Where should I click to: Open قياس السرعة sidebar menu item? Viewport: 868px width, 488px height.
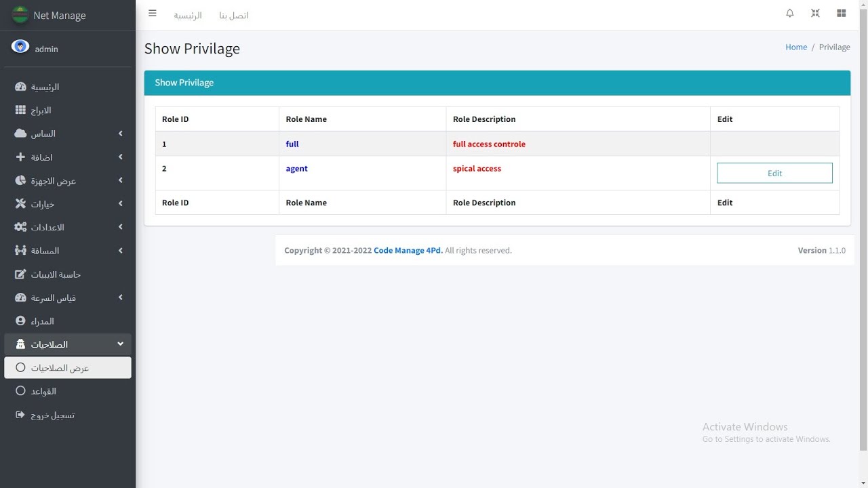click(68, 298)
